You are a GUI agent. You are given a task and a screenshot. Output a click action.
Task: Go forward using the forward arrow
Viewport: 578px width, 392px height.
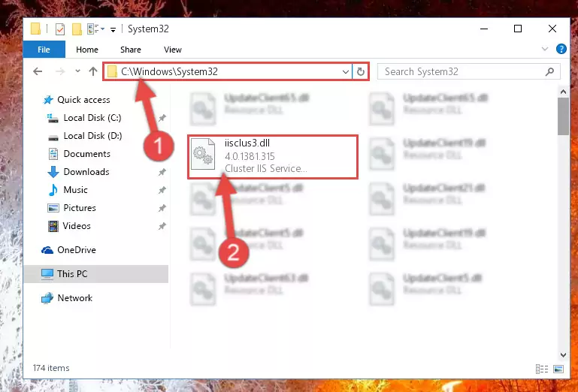pyautogui.click(x=59, y=71)
